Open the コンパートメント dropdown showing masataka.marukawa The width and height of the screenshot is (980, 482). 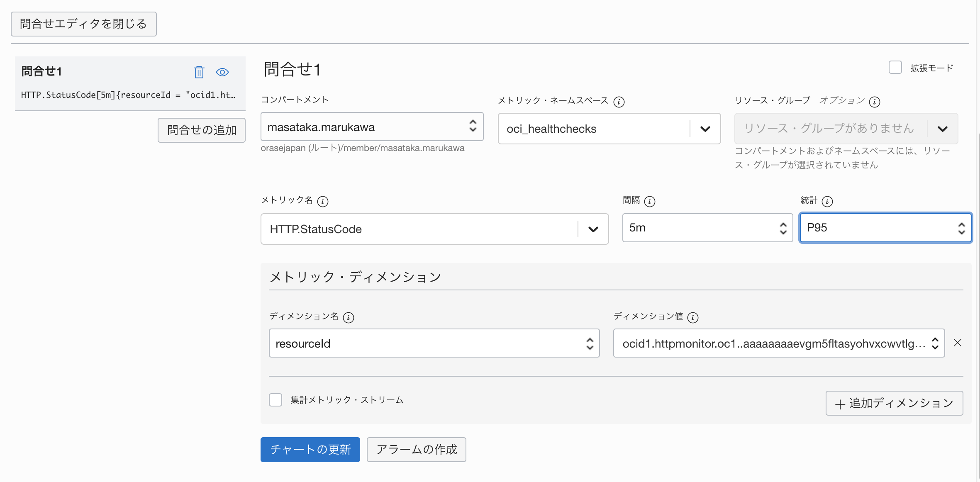372,127
